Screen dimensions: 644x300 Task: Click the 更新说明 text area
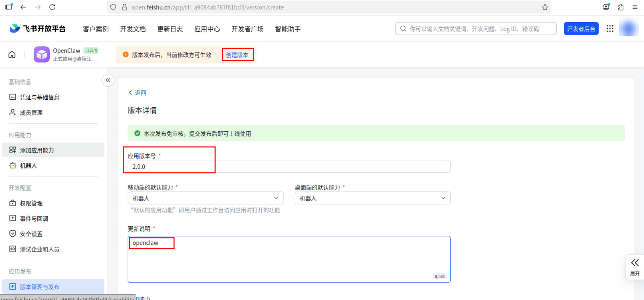click(x=289, y=259)
